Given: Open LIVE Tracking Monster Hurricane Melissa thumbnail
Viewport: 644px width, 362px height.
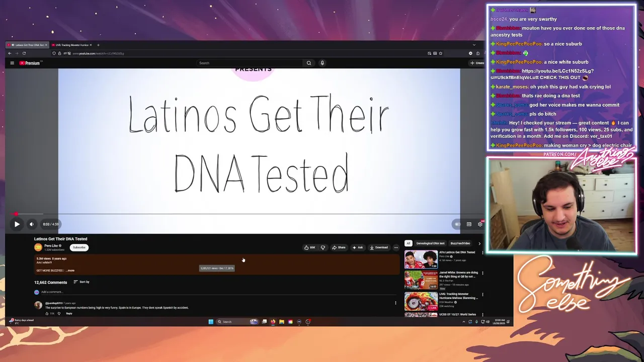Looking at the screenshot, I should point(421,301).
